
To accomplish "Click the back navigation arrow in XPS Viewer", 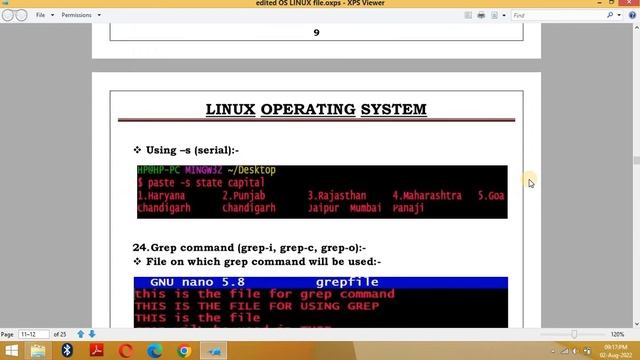I will [8, 15].
